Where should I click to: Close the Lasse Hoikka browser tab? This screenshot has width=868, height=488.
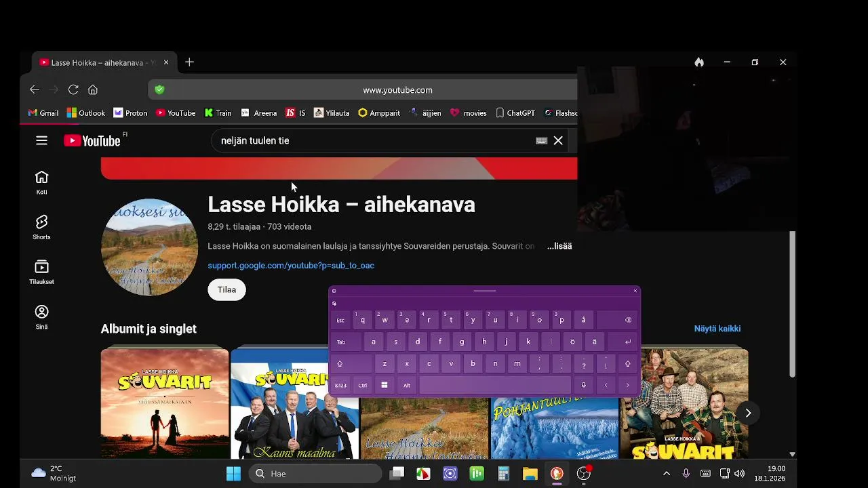pyautogui.click(x=166, y=62)
